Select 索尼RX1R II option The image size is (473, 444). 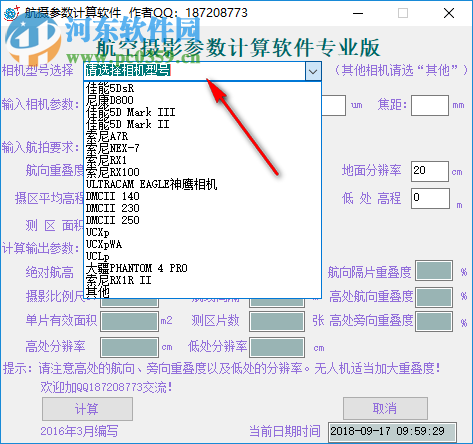(x=202, y=280)
